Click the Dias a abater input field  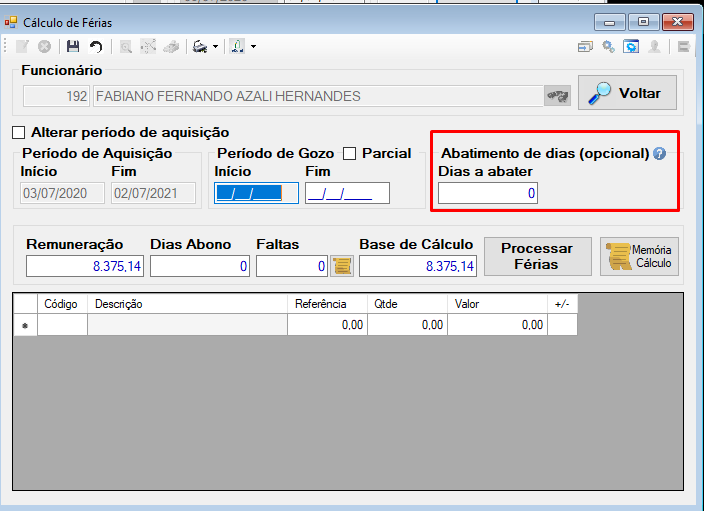(488, 193)
